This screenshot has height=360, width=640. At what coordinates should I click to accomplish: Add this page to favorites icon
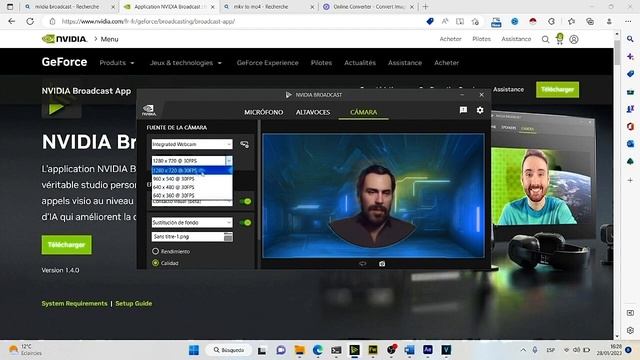(x=475, y=22)
